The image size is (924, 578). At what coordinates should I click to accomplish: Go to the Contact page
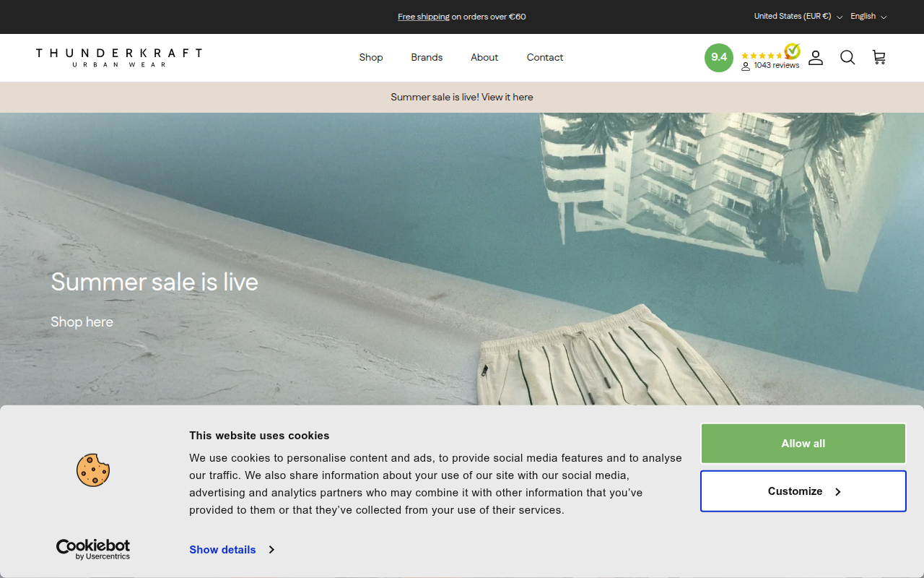tap(545, 58)
